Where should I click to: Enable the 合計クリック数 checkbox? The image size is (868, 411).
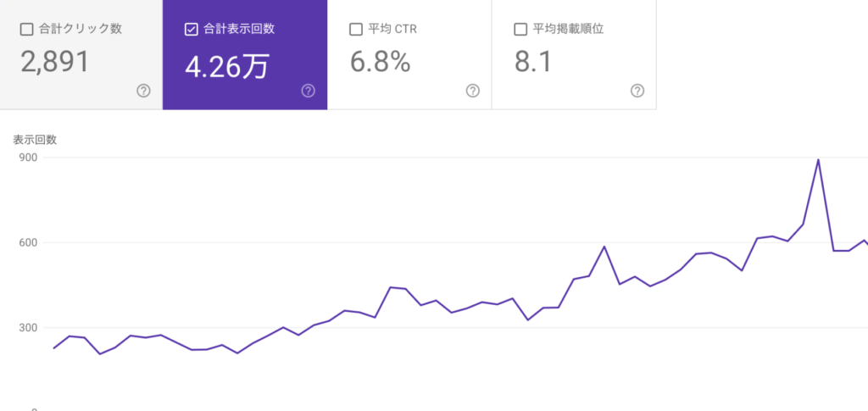pyautogui.click(x=26, y=30)
